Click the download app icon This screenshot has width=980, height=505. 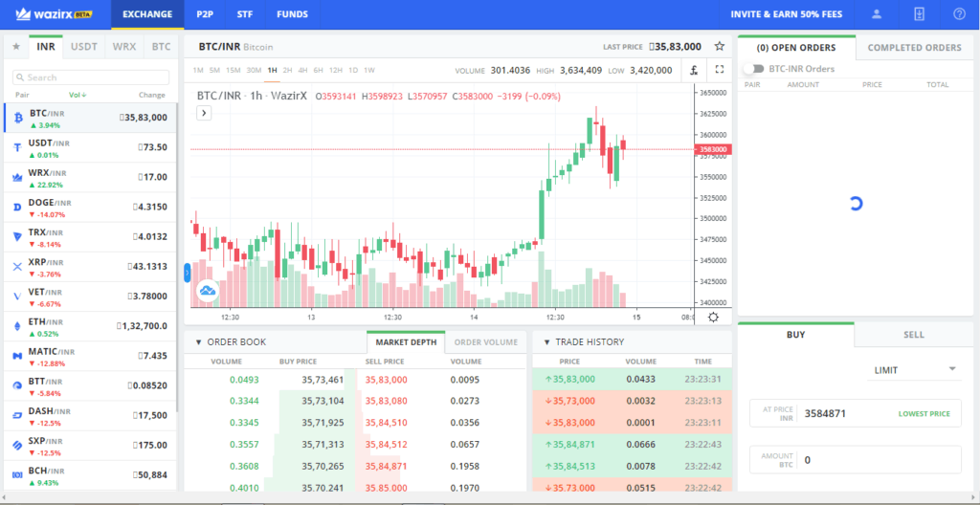tap(919, 14)
